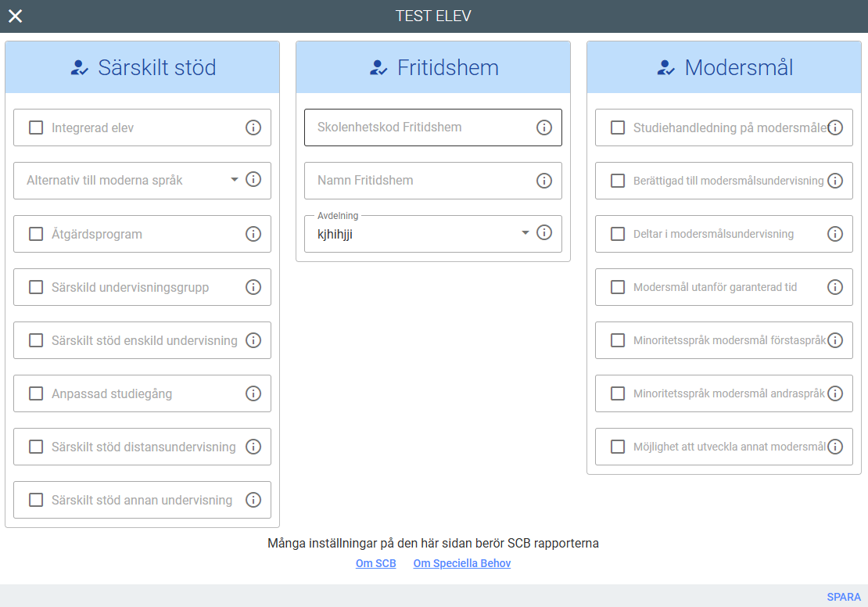Click the Namn Fritidshem input field
This screenshot has width=868, height=607.
[x=422, y=181]
